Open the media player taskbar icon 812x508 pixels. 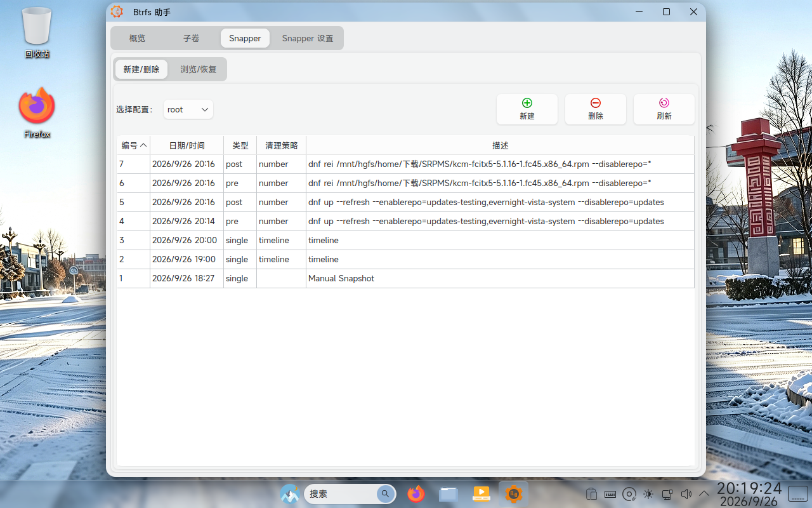pos(481,493)
